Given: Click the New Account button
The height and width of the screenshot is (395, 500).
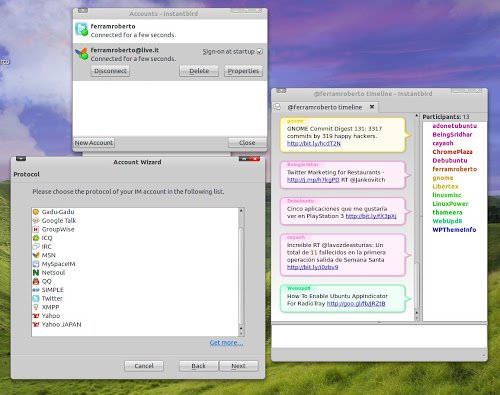Looking at the screenshot, I should 94,143.
